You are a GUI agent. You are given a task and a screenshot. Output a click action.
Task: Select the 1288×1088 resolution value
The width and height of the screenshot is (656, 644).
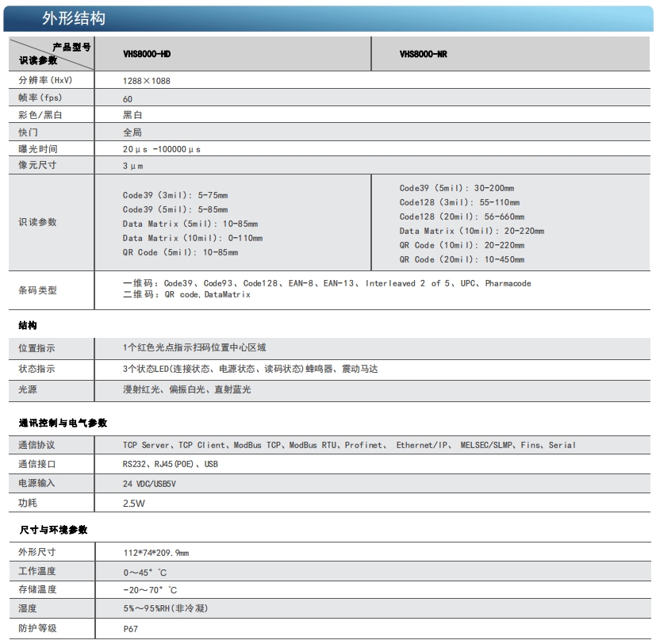tap(147, 81)
